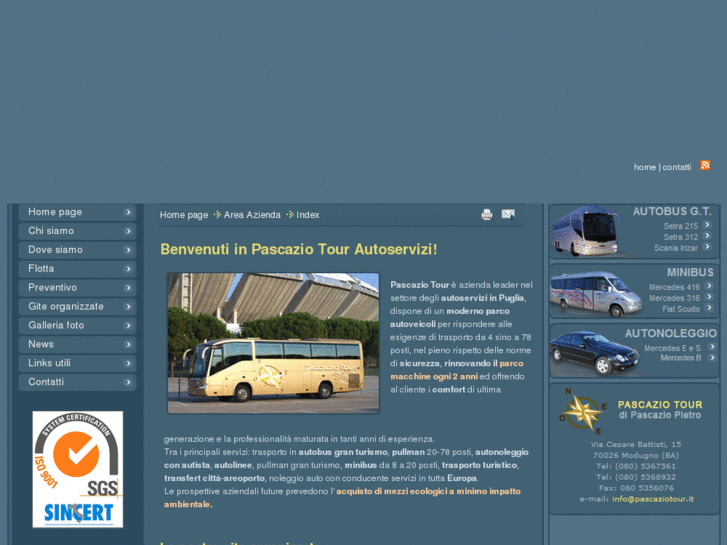
Task: Click the chevron on the Chi siamo row
Action: click(x=128, y=231)
